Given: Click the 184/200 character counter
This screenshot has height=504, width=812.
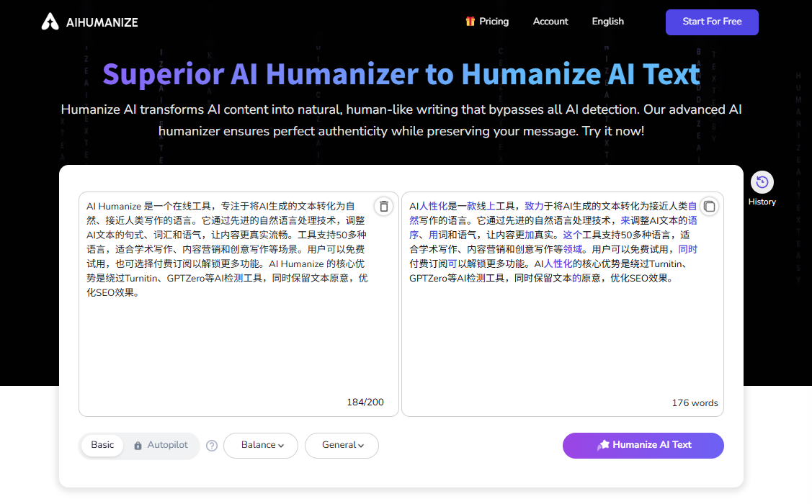Looking at the screenshot, I should pyautogui.click(x=365, y=402).
